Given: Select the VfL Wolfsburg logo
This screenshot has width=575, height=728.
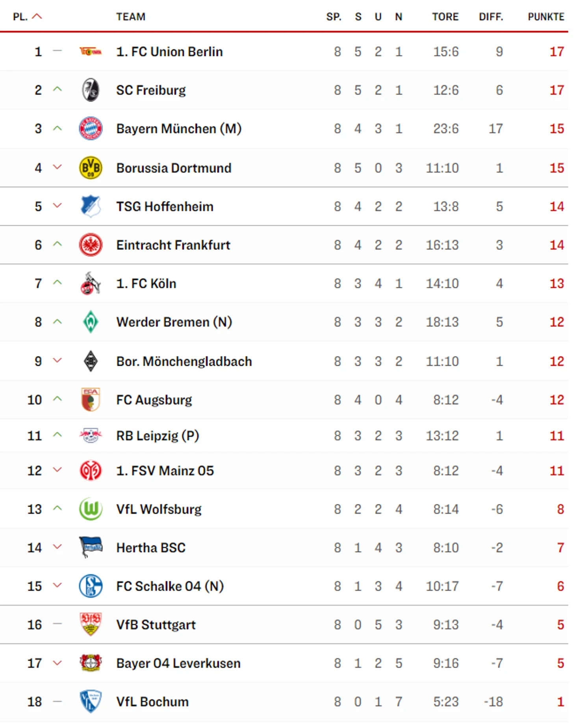Looking at the screenshot, I should [x=91, y=509].
